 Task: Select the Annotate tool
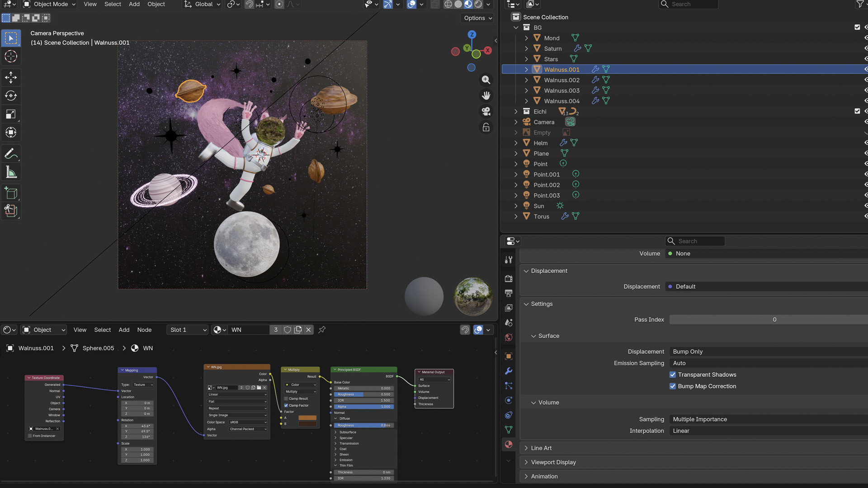[11, 154]
